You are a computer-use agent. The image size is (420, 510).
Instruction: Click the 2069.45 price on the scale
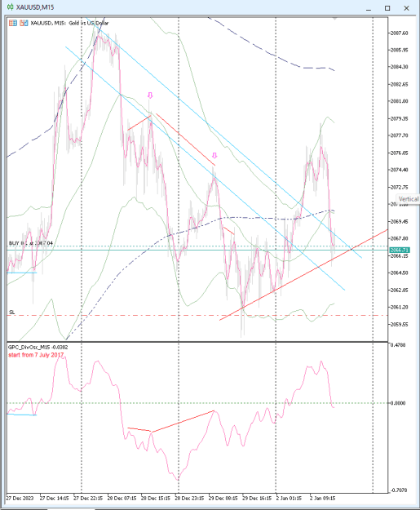[400, 221]
